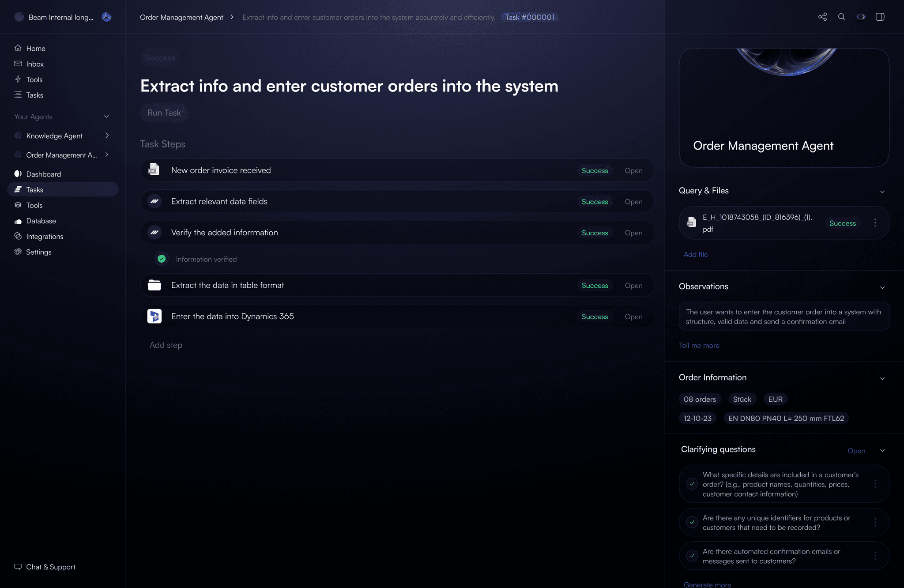Collapse the Your Agents group
The width and height of the screenshot is (904, 588).
coord(106,116)
